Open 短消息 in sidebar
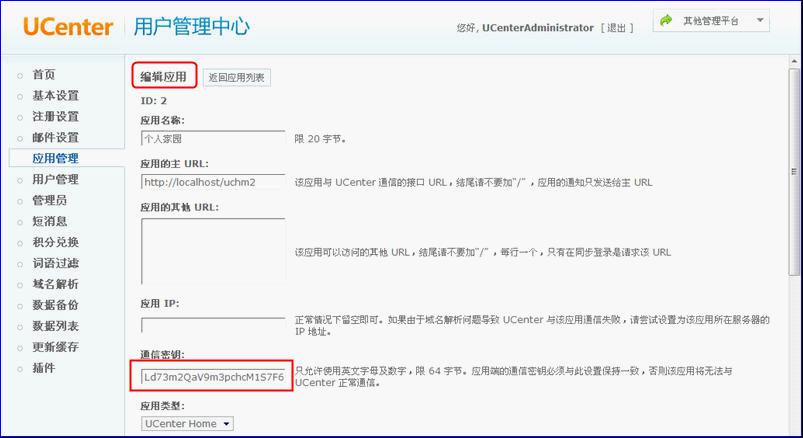 point(50,221)
